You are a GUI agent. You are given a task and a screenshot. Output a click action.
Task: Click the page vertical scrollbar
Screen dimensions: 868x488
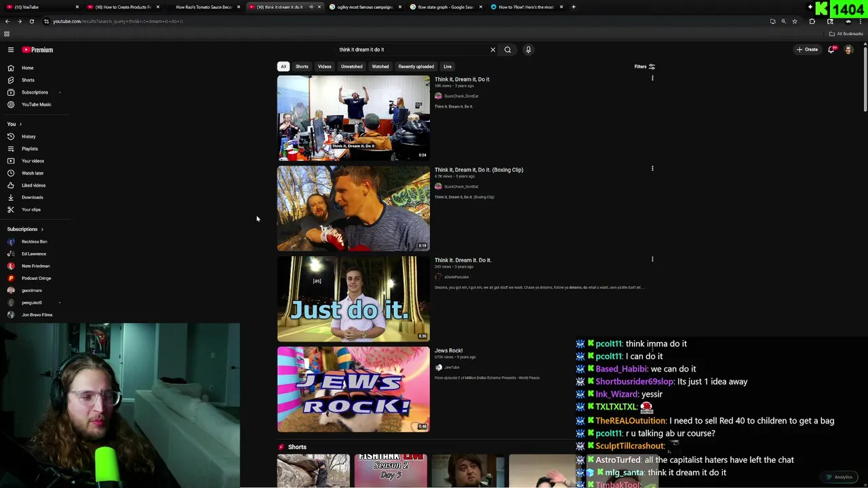pyautogui.click(x=865, y=78)
